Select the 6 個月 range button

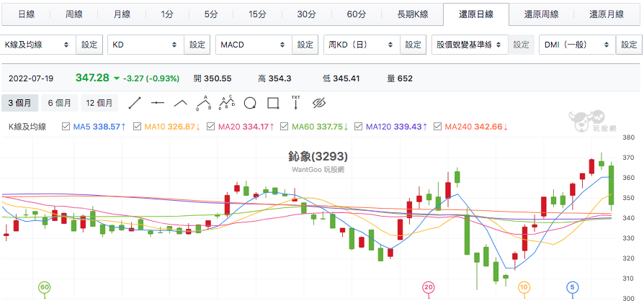point(60,103)
